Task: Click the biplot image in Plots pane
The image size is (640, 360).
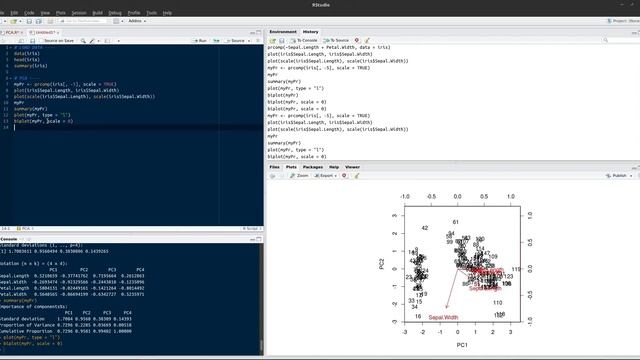Action: pos(456,270)
